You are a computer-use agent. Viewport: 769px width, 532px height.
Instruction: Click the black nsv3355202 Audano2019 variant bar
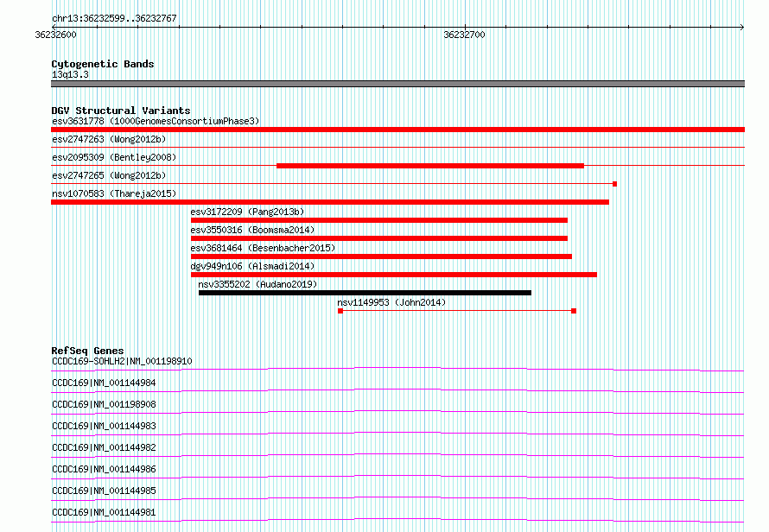click(365, 294)
